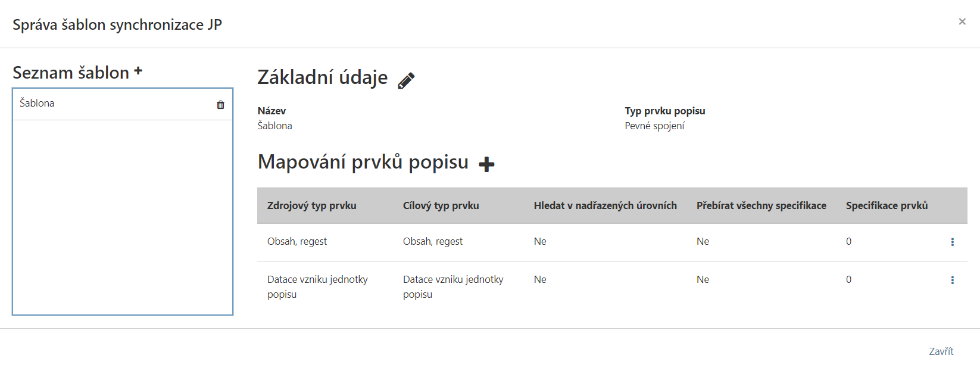
Task: Click the 0 specification count for Datace vzniku
Action: [848, 279]
